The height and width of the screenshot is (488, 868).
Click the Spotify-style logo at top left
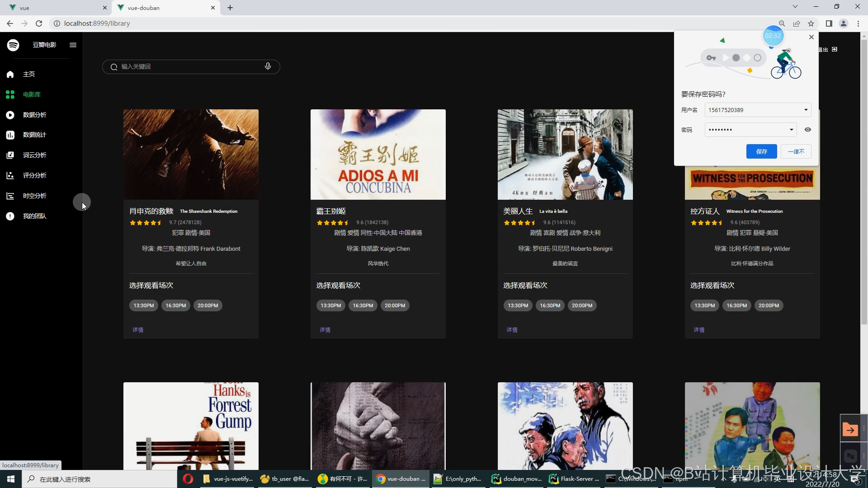tap(13, 45)
